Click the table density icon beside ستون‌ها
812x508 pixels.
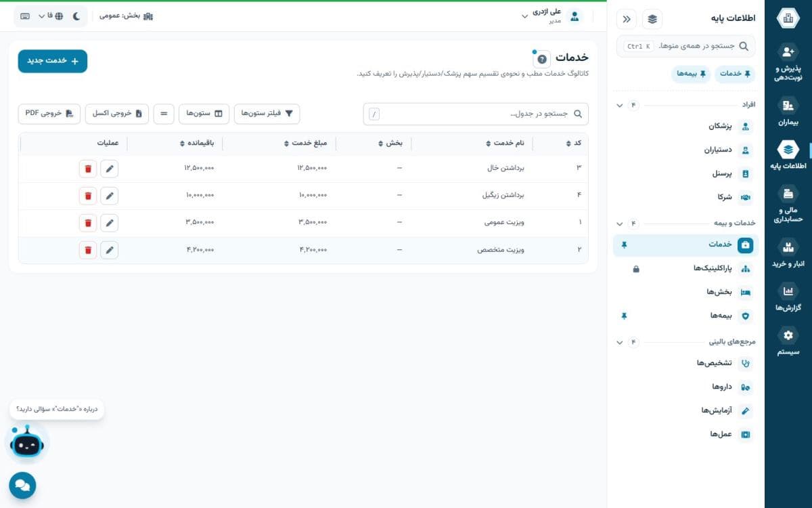pyautogui.click(x=164, y=114)
